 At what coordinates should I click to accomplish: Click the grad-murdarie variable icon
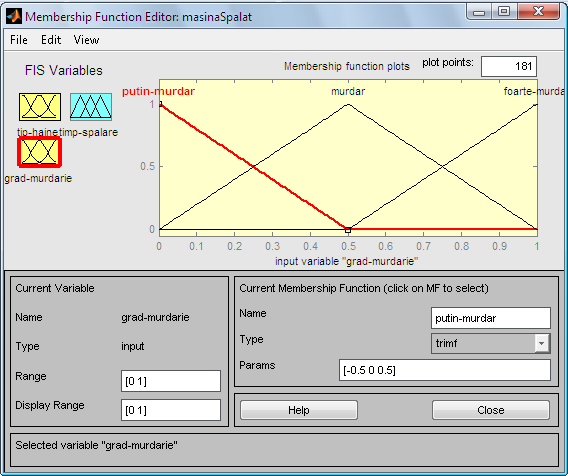click(39, 152)
